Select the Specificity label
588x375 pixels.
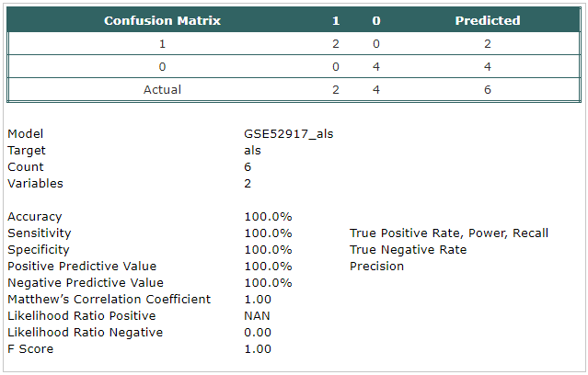point(39,249)
